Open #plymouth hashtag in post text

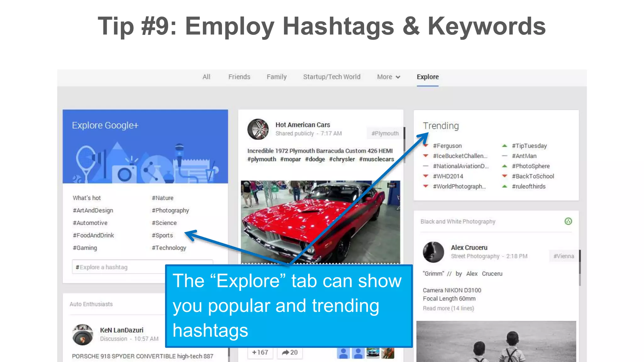[262, 159]
